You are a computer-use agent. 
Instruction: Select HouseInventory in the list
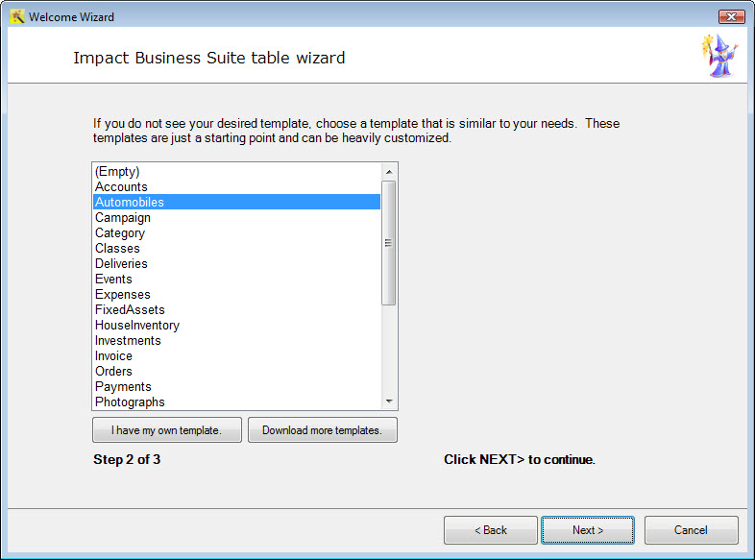pos(236,326)
